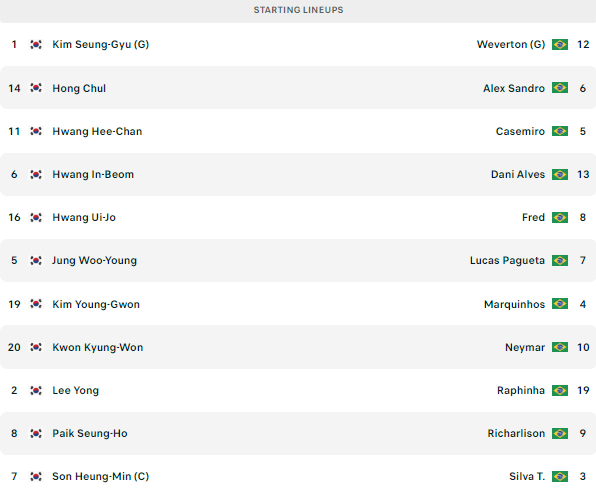
Task: Open Dani Alves player page
Action: coord(518,174)
